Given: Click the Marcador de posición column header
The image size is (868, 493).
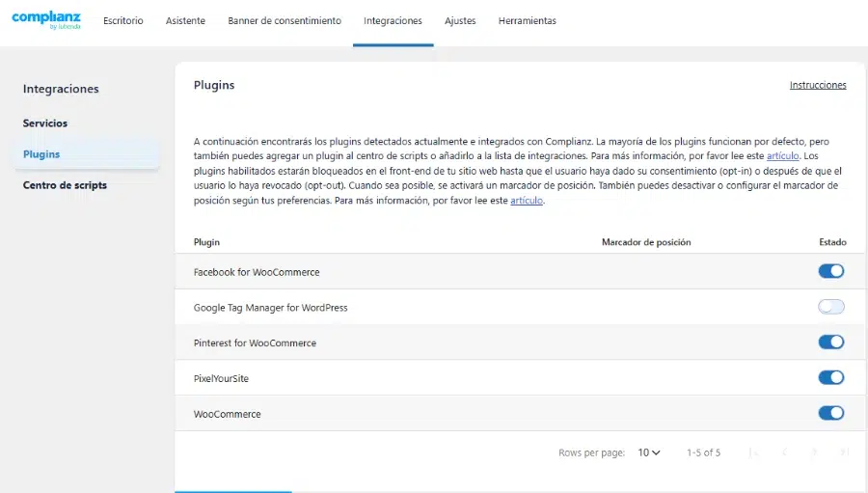Looking at the screenshot, I should pos(646,242).
